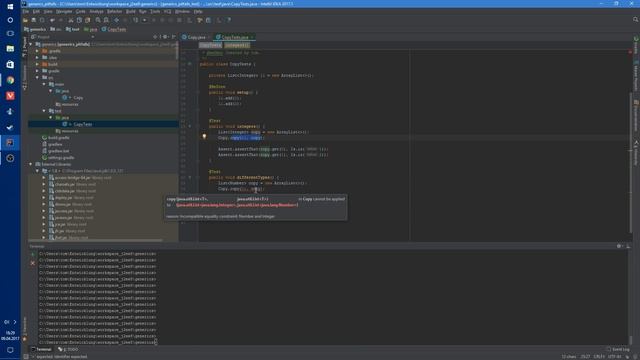Open the File menu

pyautogui.click(x=26, y=11)
